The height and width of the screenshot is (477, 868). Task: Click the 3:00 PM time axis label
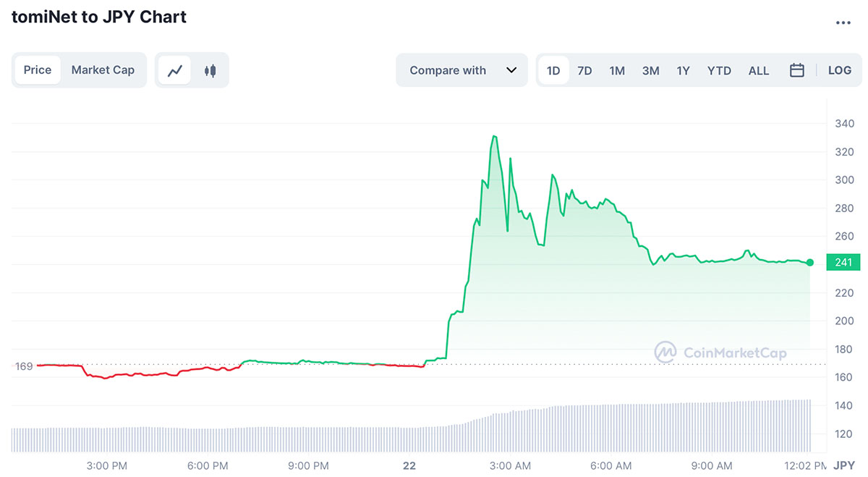(x=107, y=465)
